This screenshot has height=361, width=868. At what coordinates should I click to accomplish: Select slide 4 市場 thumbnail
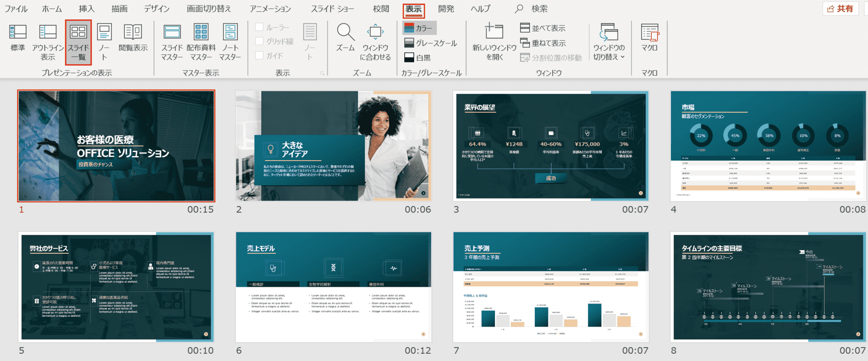(x=768, y=146)
